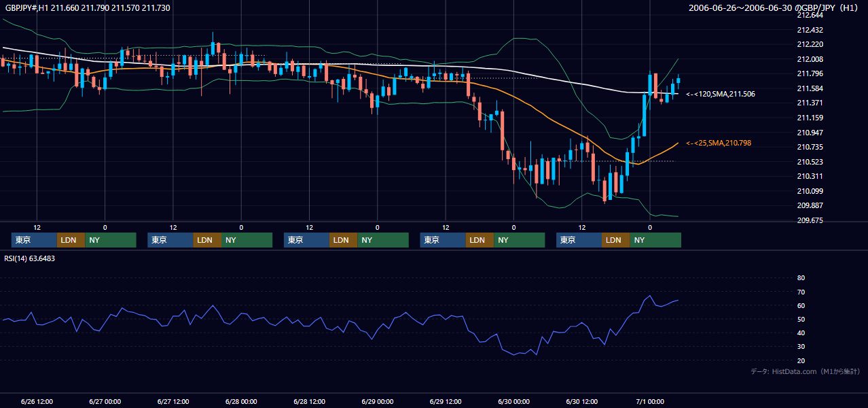Click price axis value 210.523
The width and height of the screenshot is (868, 408).
[x=811, y=162]
